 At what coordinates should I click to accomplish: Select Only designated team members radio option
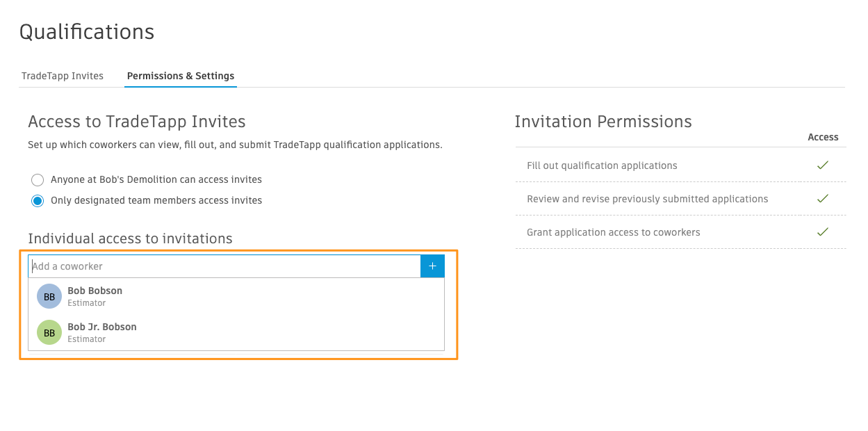point(38,201)
